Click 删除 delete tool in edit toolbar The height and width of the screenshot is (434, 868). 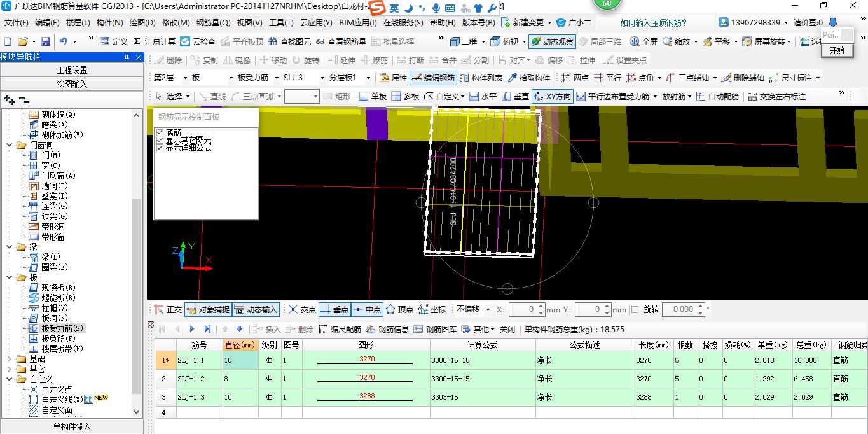168,60
